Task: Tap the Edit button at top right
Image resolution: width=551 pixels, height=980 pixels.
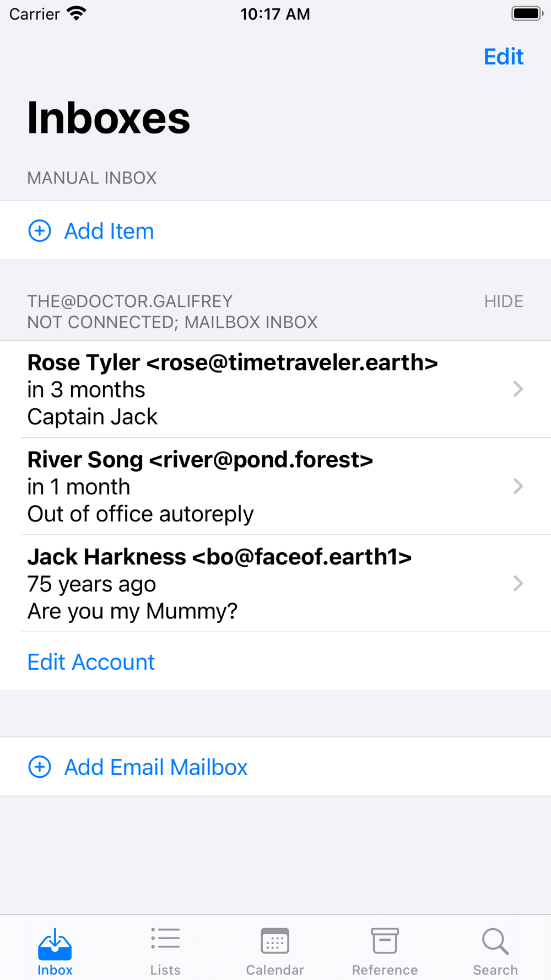Action: point(504,56)
